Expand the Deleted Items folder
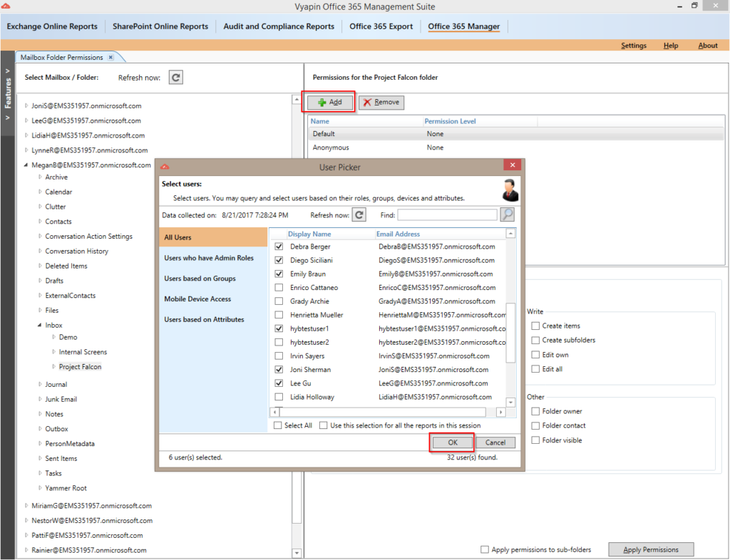Screen dimensions: 730x560 [40, 266]
